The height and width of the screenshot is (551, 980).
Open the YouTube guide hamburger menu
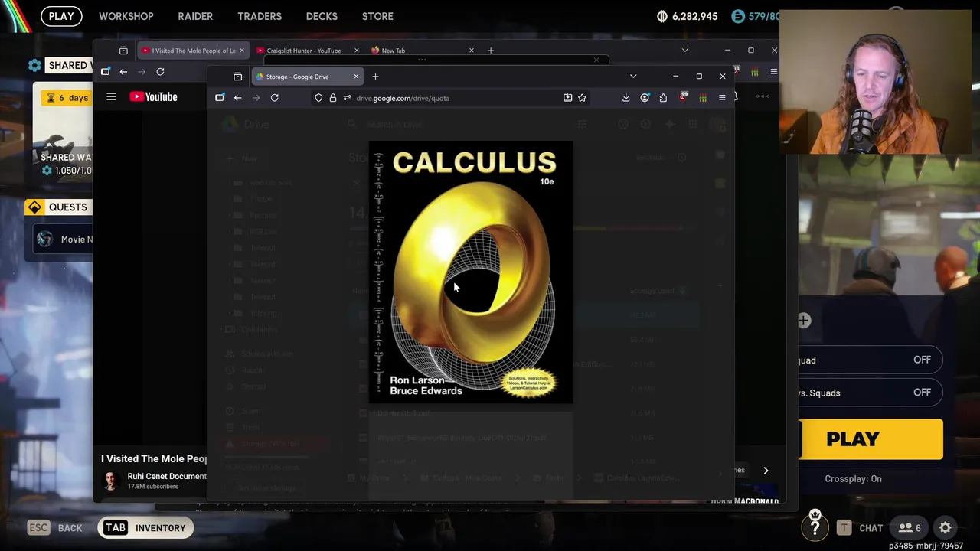point(111,97)
